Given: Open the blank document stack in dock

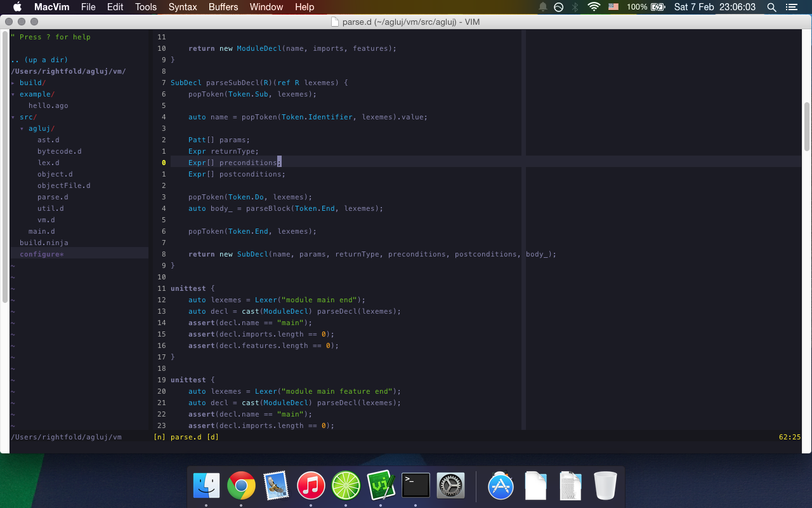Looking at the screenshot, I should (x=535, y=486).
